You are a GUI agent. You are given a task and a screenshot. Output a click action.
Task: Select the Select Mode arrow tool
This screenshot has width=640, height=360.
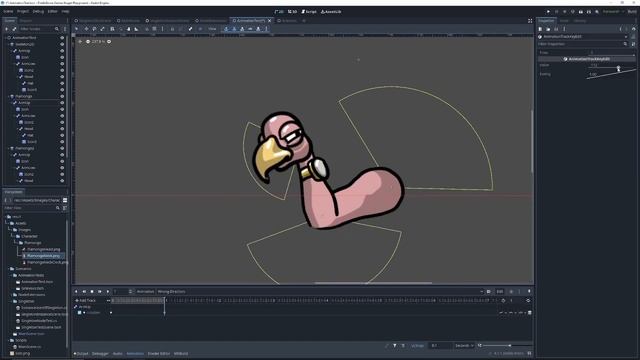pos(76,29)
